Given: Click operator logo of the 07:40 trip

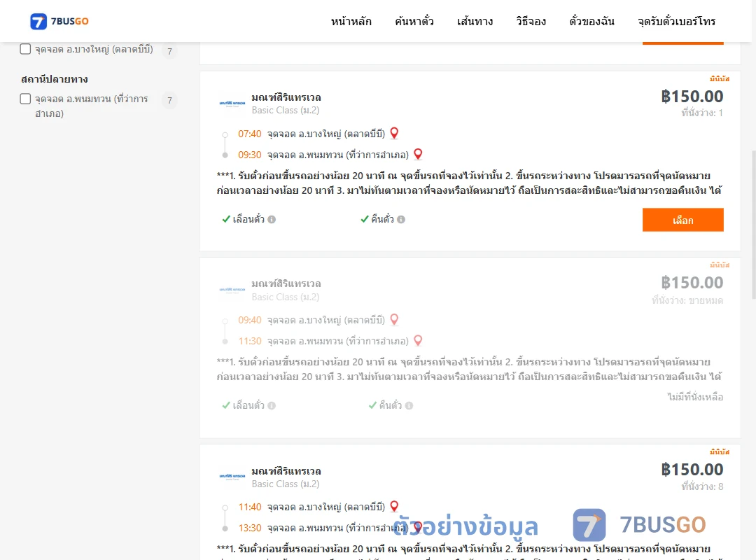Looking at the screenshot, I should click(232, 103).
